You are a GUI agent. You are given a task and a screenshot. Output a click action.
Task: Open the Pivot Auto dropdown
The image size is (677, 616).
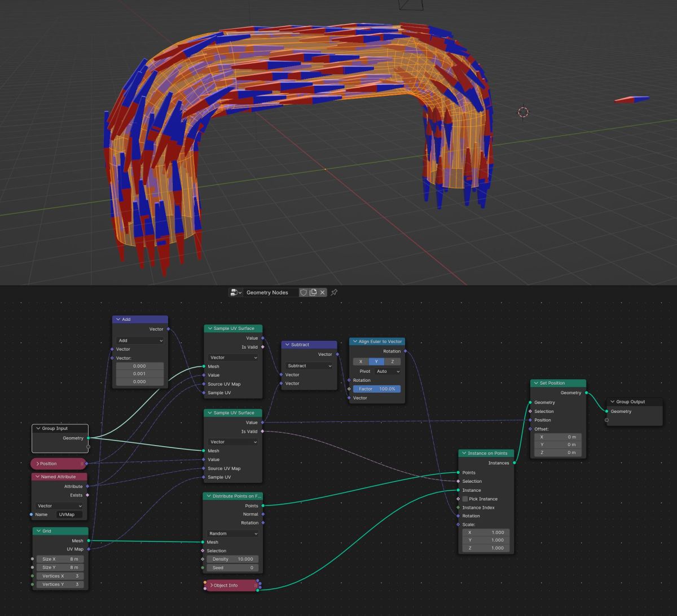[388, 371]
